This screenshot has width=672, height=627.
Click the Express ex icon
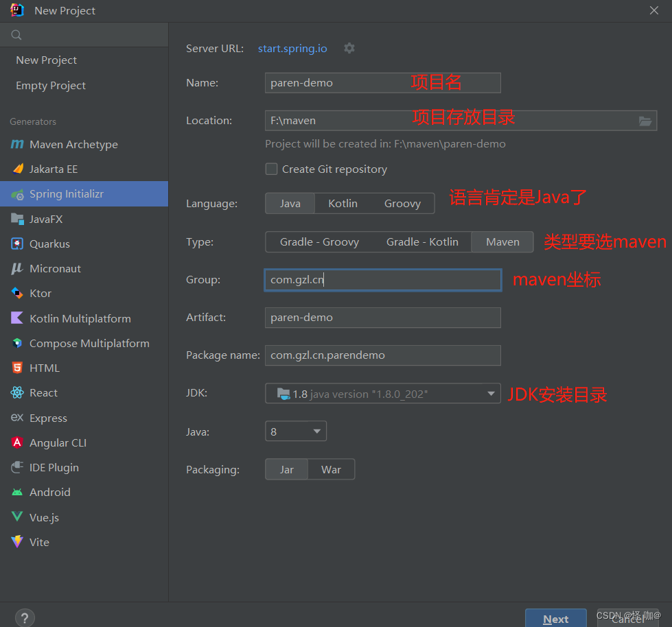17,418
